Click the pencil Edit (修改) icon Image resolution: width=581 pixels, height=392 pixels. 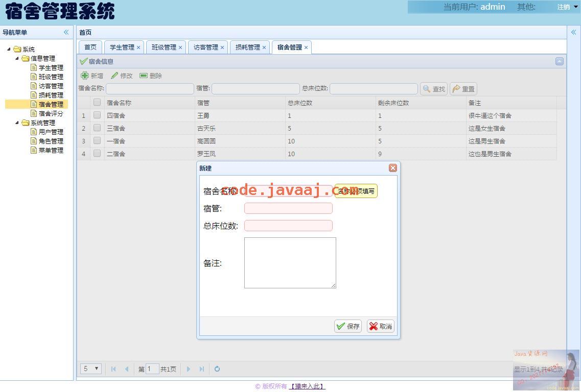[x=114, y=76]
